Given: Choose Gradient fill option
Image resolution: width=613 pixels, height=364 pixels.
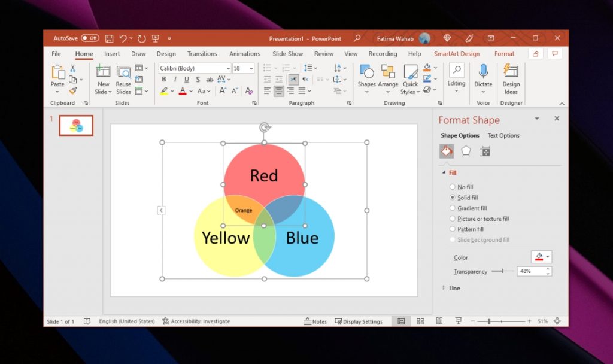Looking at the screenshot, I should click(453, 208).
